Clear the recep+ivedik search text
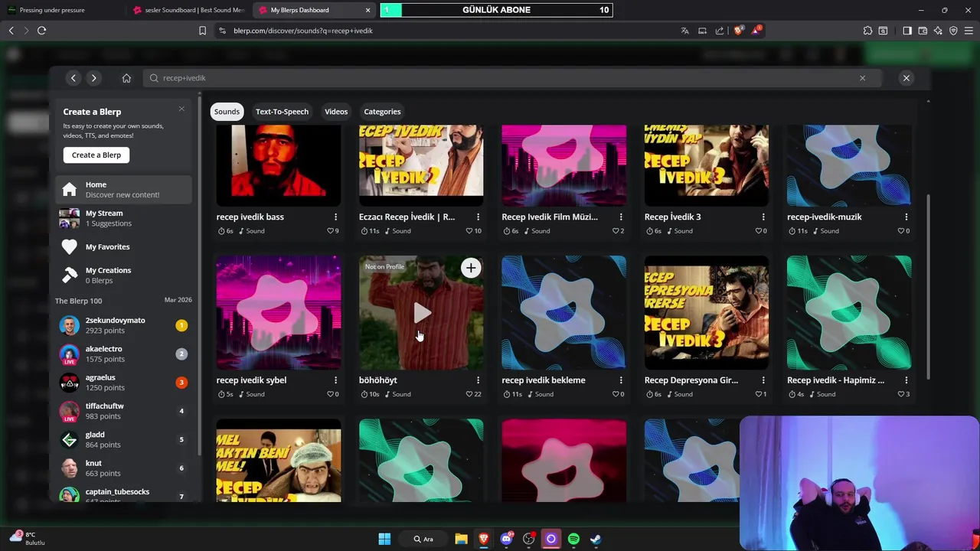The height and width of the screenshot is (551, 980). (x=862, y=78)
